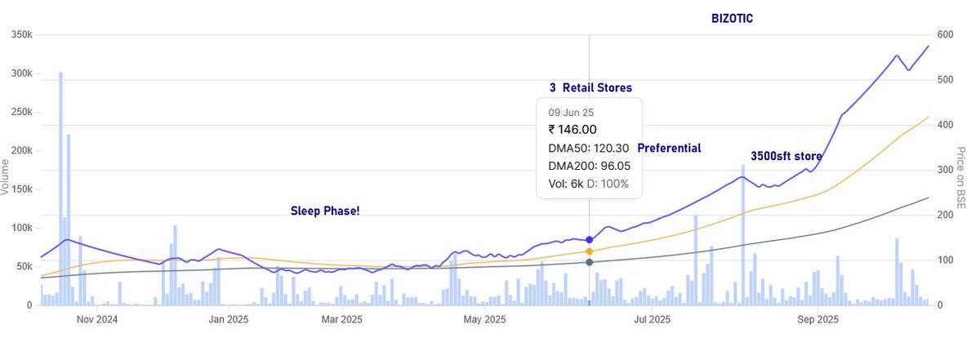
Task: Click the 'May 2025' x-axis label
Action: pos(484,319)
